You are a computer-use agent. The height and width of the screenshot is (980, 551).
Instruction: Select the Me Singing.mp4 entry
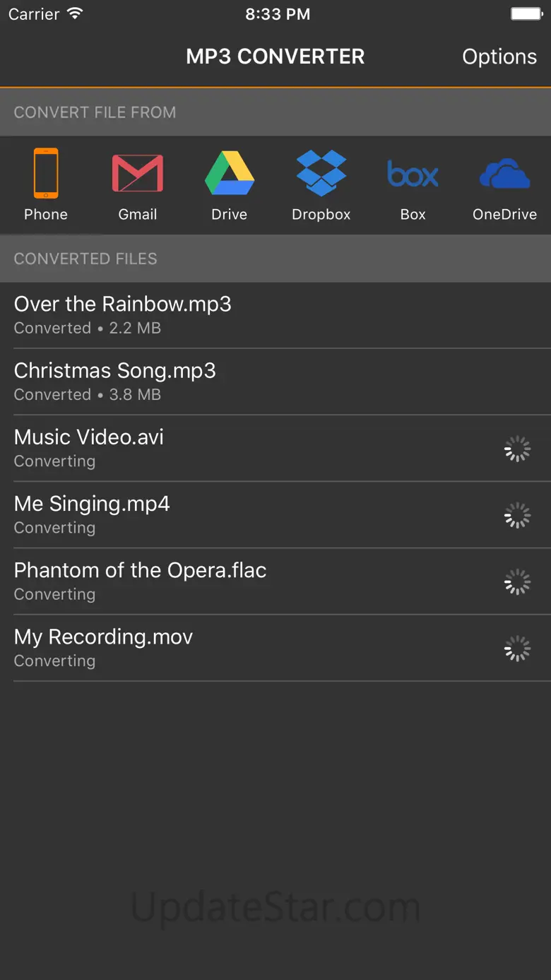click(92, 514)
